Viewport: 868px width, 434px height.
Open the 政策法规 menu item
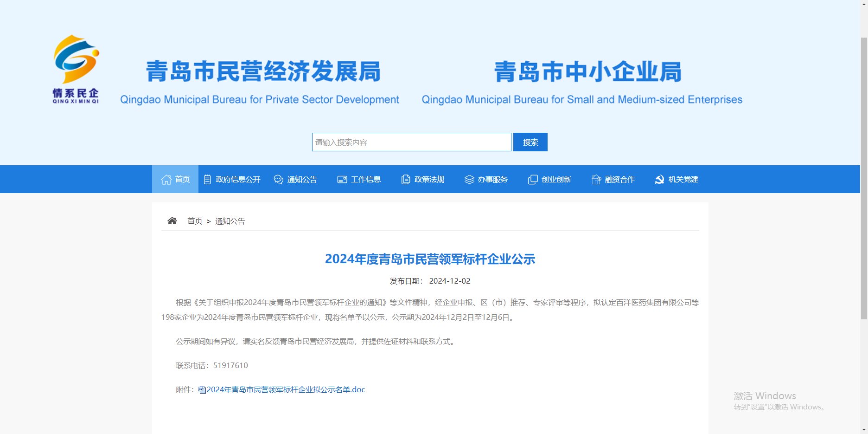(429, 180)
